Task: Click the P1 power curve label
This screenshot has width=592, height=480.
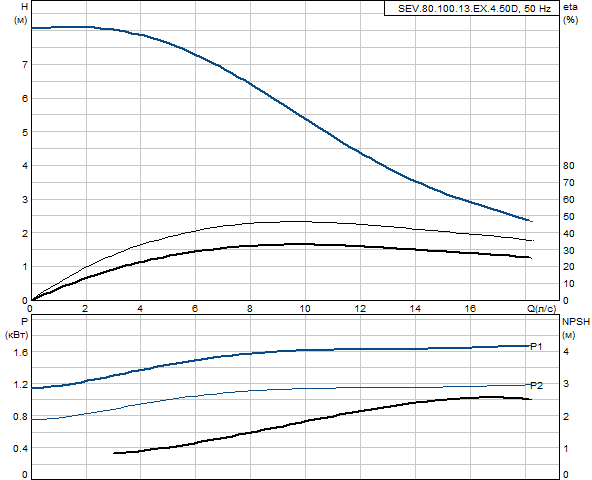Action: point(536,346)
